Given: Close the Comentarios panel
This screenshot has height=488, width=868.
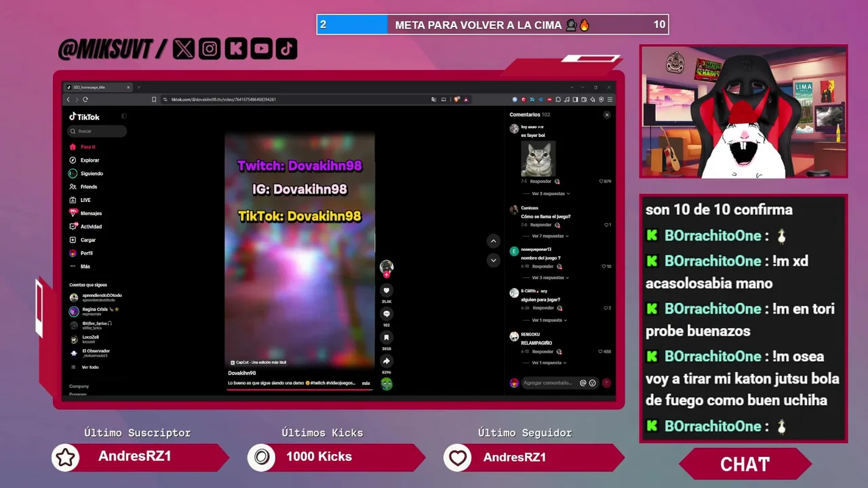Looking at the screenshot, I should click(x=607, y=115).
